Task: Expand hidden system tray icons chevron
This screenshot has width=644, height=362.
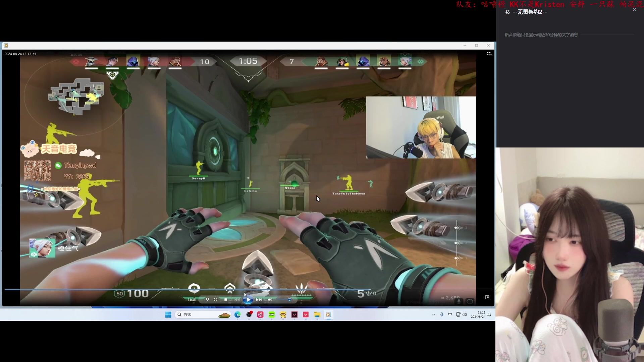Action: [x=433, y=314]
